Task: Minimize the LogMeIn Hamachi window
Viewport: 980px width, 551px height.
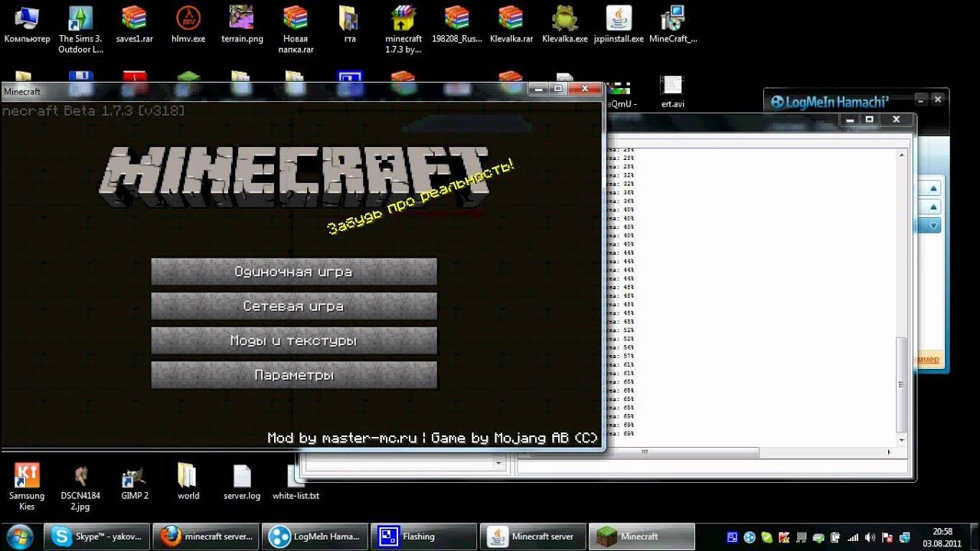Action: pyautogui.click(x=921, y=99)
